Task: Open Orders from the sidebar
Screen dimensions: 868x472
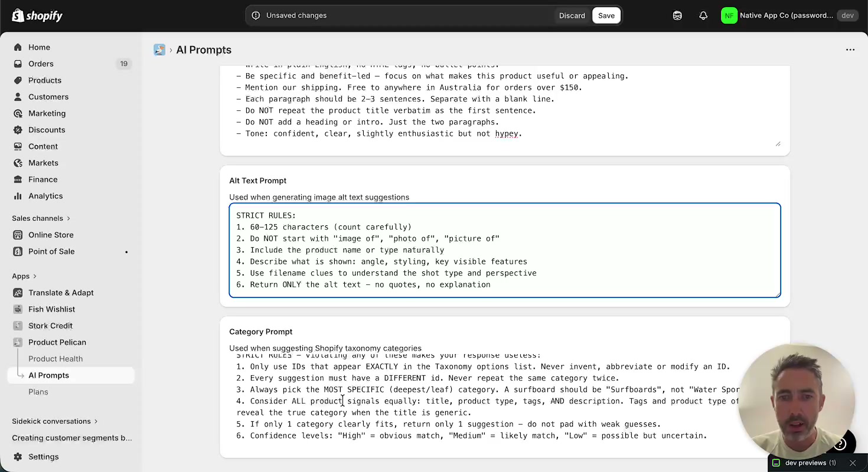Action: point(41,64)
